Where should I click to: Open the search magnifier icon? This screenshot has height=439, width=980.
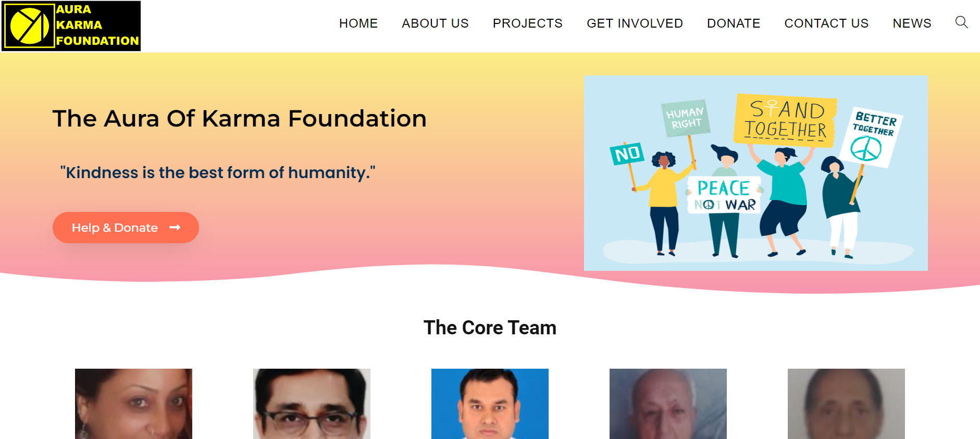click(x=961, y=22)
